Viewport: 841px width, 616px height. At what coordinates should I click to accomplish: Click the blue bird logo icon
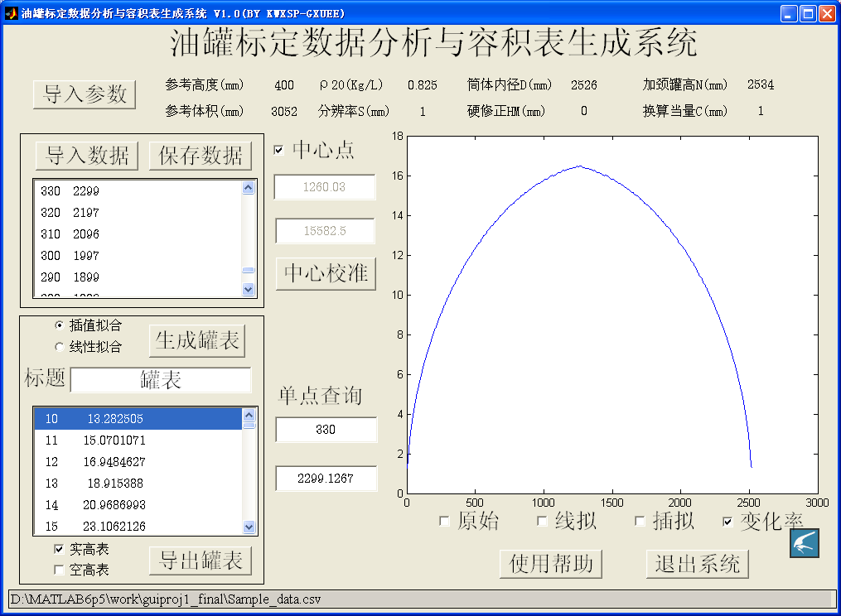pyautogui.click(x=804, y=543)
